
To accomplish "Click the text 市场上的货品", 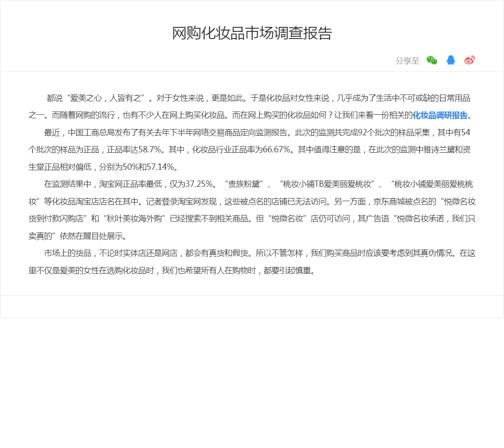I will [x=68, y=253].
